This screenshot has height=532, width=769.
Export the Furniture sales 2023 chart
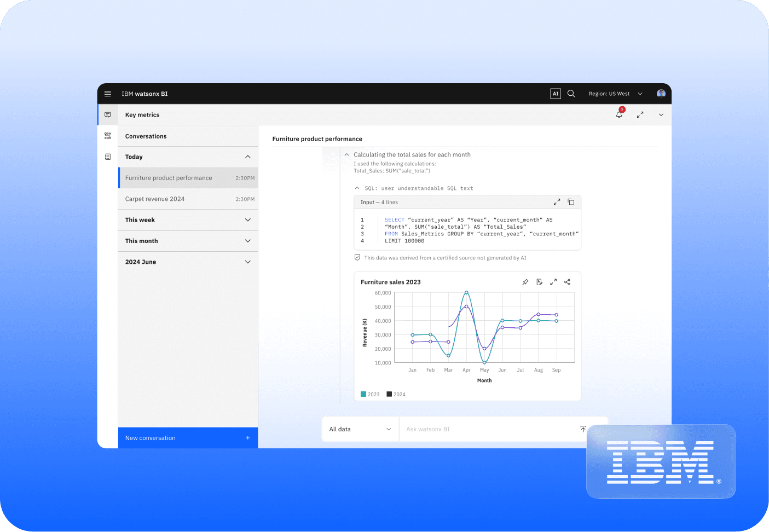[539, 282]
